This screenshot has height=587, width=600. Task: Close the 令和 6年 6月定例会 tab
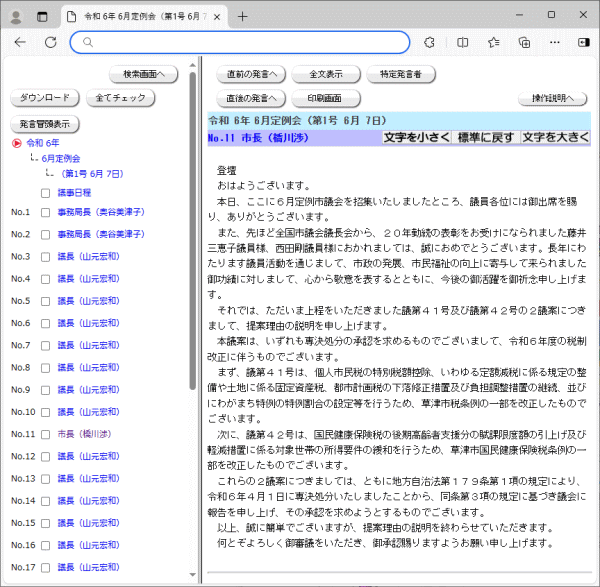(217, 17)
